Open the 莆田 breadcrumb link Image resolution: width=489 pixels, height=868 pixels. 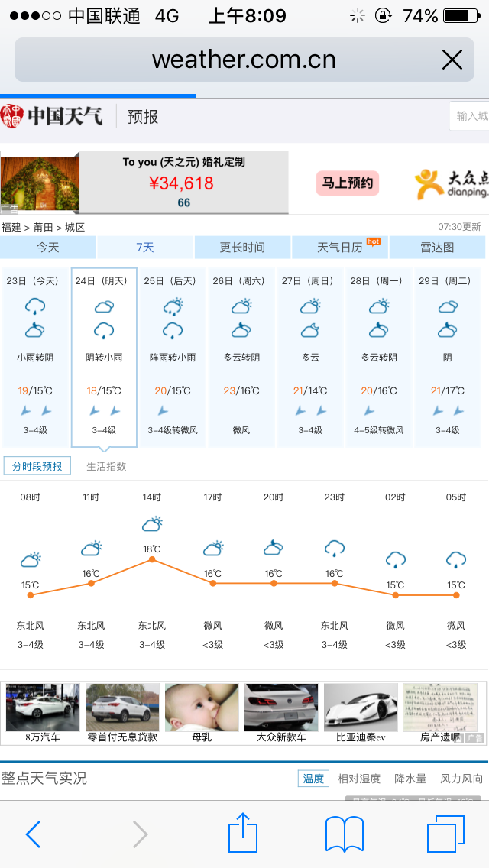44,227
